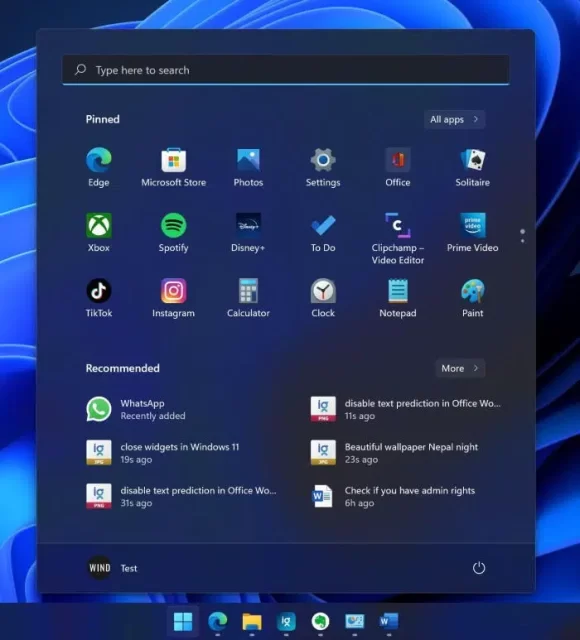Open the Edge pinned app
The height and width of the screenshot is (640, 580).
tap(99, 167)
